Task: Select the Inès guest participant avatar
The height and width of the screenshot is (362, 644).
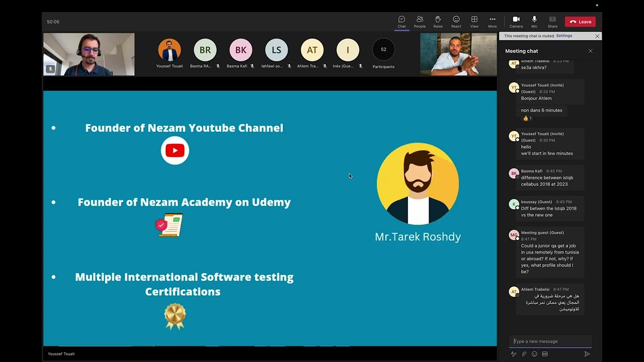Action: click(x=348, y=50)
